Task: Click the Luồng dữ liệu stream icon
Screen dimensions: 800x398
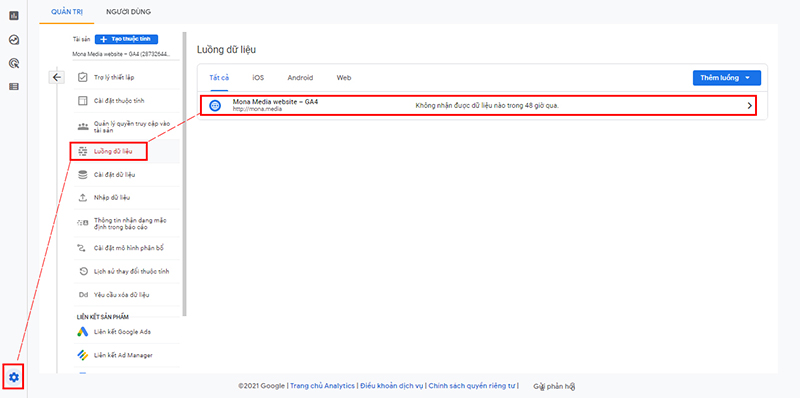Action: (x=82, y=151)
